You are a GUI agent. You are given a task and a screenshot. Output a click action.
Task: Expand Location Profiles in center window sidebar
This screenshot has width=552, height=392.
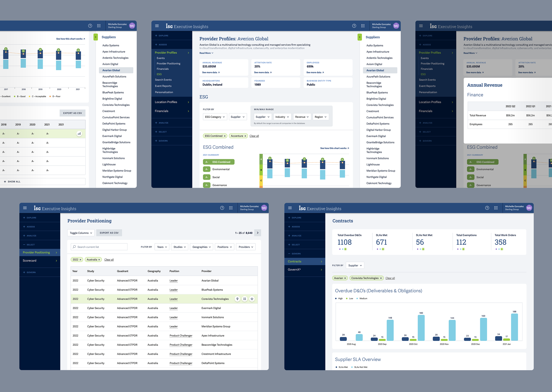(172, 102)
